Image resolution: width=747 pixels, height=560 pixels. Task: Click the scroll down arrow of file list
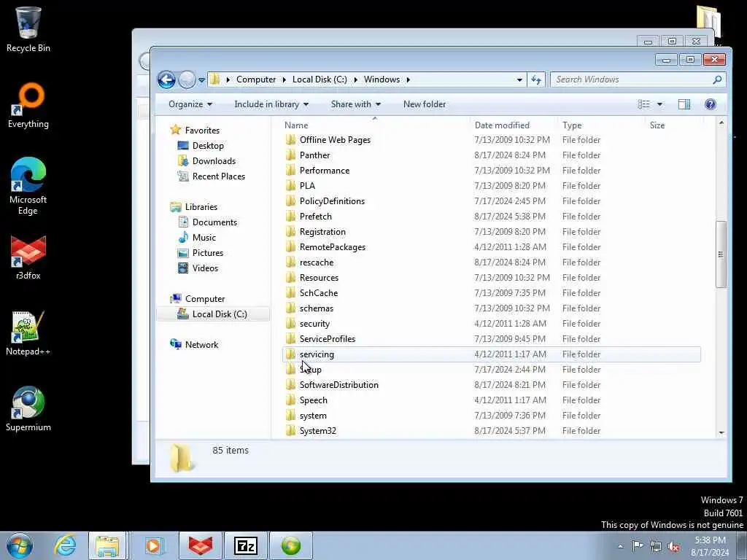pyautogui.click(x=721, y=432)
